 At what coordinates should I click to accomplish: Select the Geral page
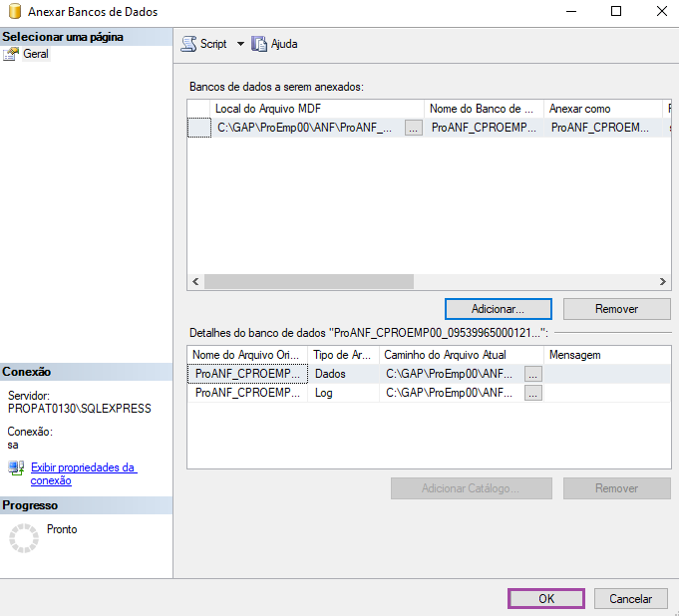point(36,54)
